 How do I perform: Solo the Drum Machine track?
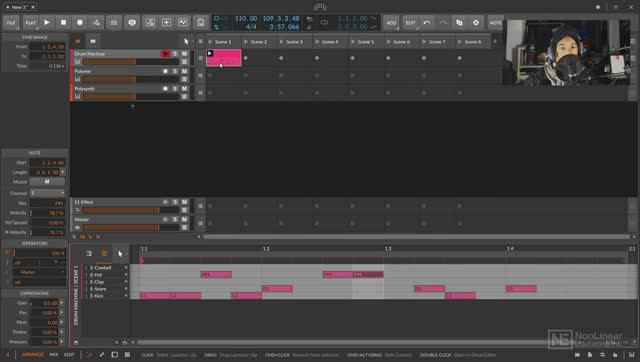(x=175, y=53)
